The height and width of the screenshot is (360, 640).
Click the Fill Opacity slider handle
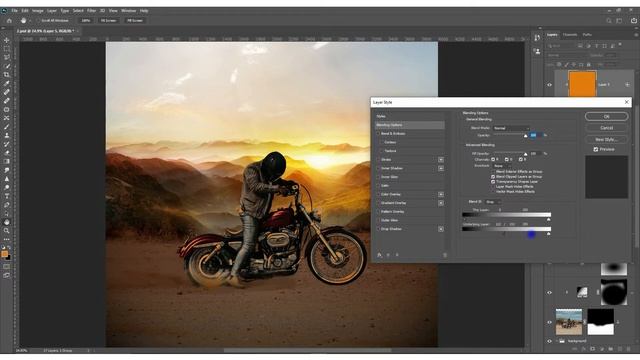point(526,154)
